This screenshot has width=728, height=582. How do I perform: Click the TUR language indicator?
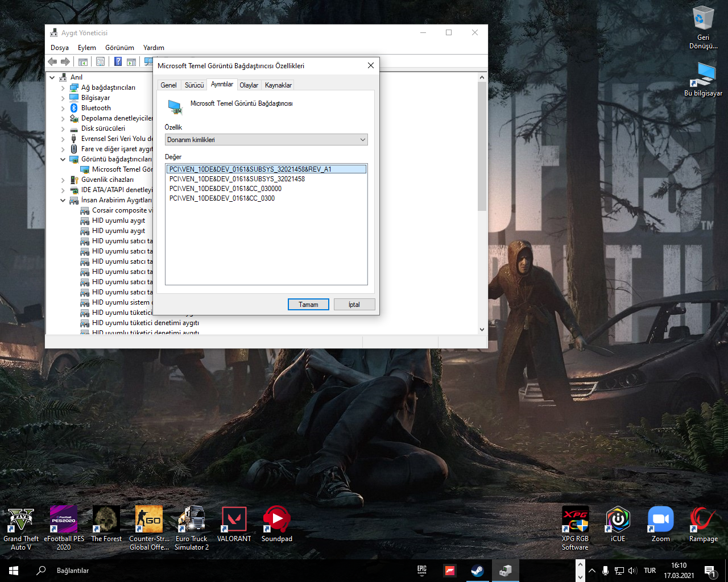(650, 571)
